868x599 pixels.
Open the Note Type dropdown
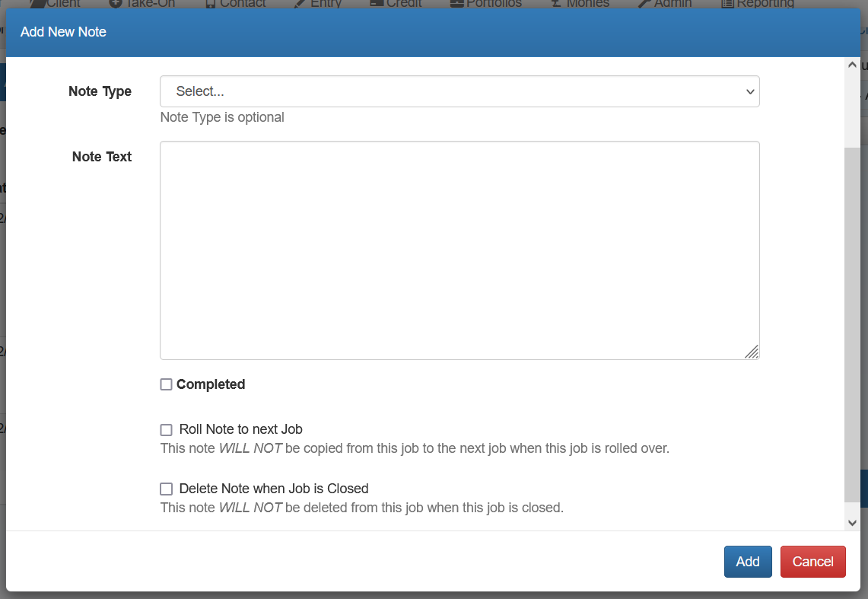(459, 91)
